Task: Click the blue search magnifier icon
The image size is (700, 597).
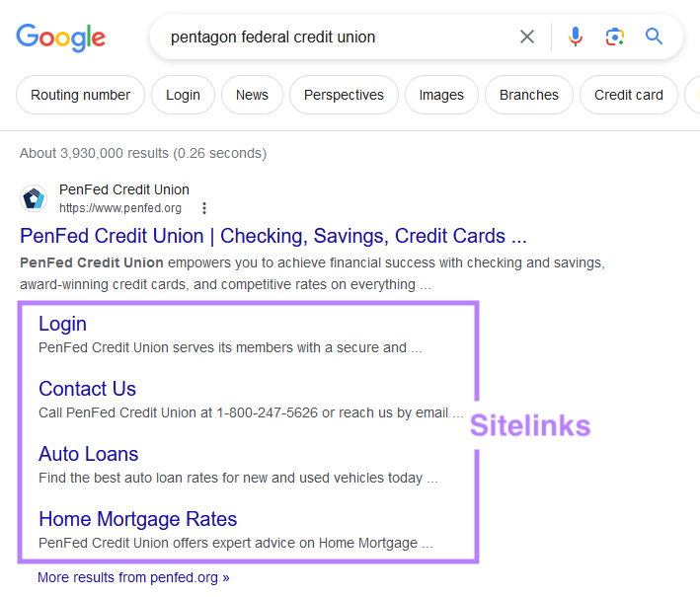Action: click(x=654, y=37)
